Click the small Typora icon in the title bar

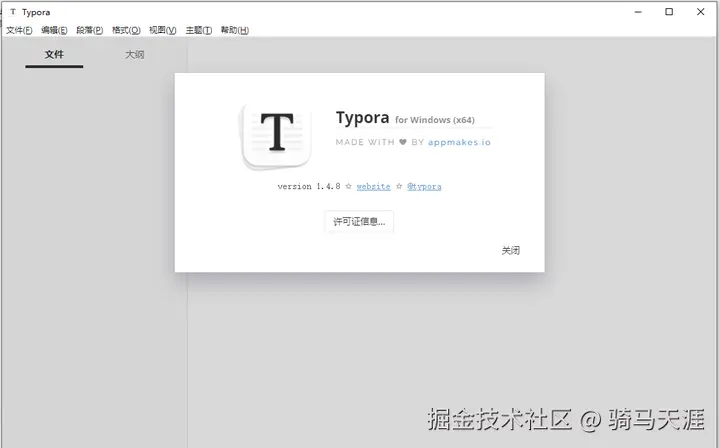pyautogui.click(x=13, y=12)
